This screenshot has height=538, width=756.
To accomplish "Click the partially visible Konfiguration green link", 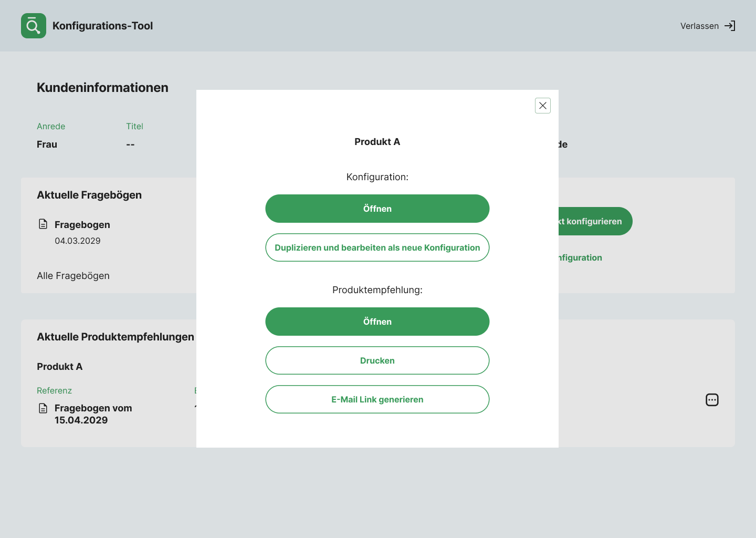I will pos(580,257).
